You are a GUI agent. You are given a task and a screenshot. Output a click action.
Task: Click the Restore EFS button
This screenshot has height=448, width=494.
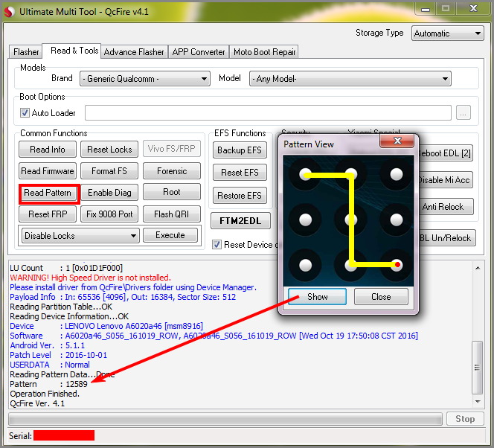(x=240, y=195)
